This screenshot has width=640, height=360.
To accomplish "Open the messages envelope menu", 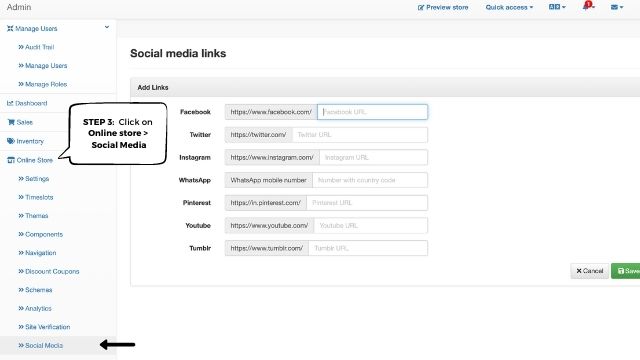I will tap(617, 7).
